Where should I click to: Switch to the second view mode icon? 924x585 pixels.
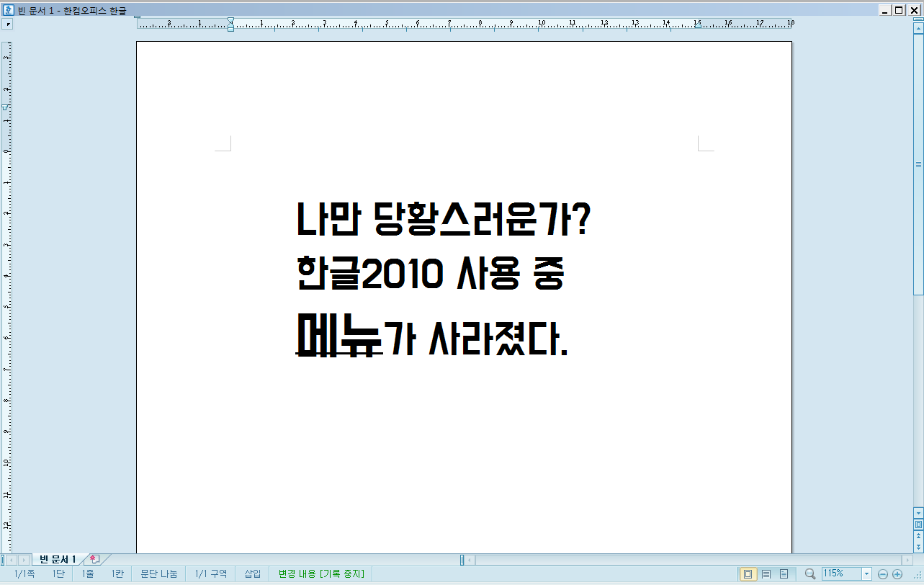766,574
